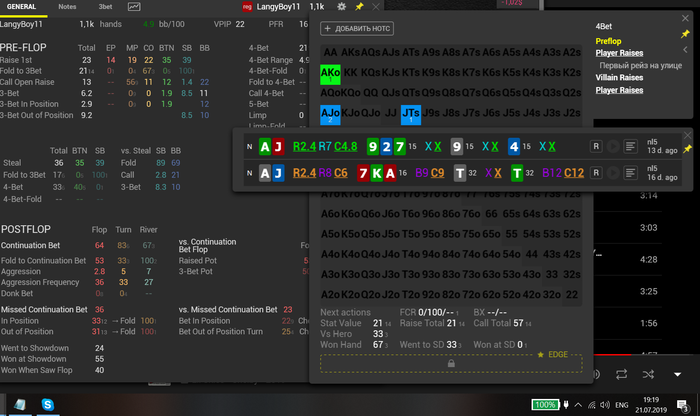Switch to the Notes tab

click(67, 7)
